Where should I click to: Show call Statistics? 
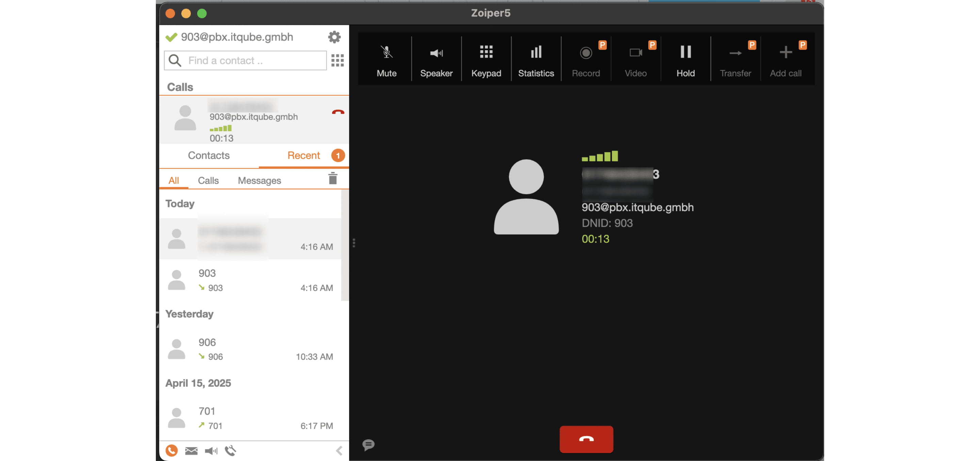point(536,59)
